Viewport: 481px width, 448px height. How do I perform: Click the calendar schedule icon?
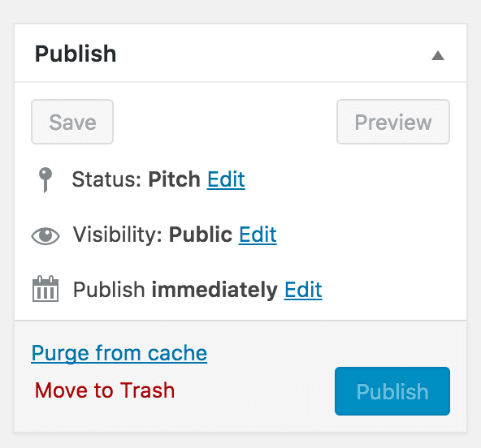point(45,289)
